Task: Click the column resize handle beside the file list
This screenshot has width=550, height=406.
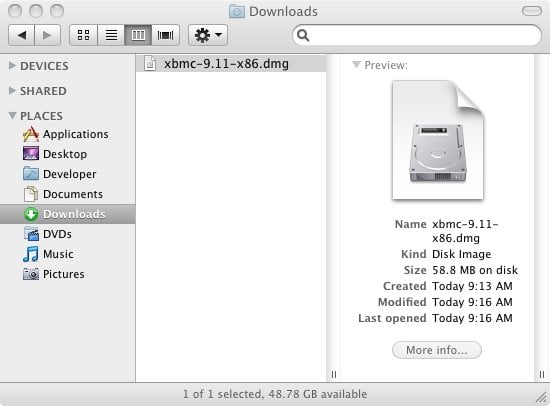Action: (334, 374)
